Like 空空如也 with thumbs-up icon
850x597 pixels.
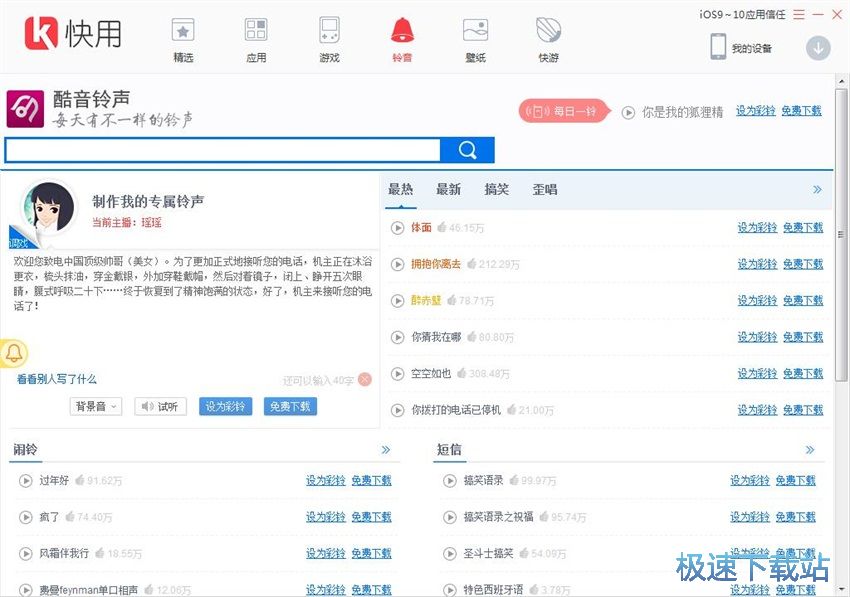[462, 373]
